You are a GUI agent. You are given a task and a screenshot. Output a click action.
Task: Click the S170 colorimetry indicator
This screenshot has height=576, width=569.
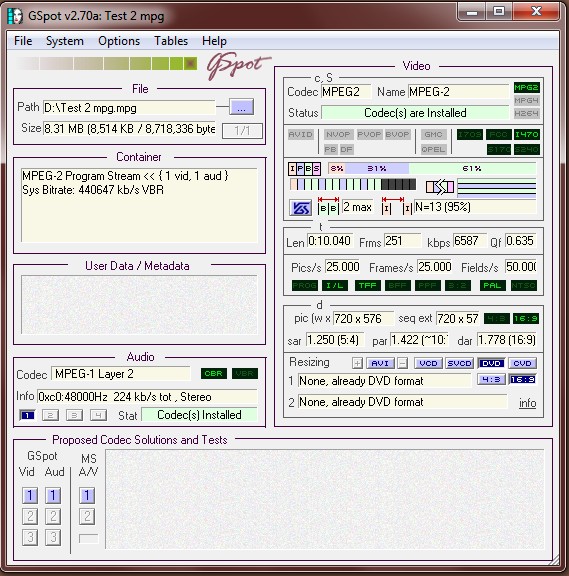[498, 150]
